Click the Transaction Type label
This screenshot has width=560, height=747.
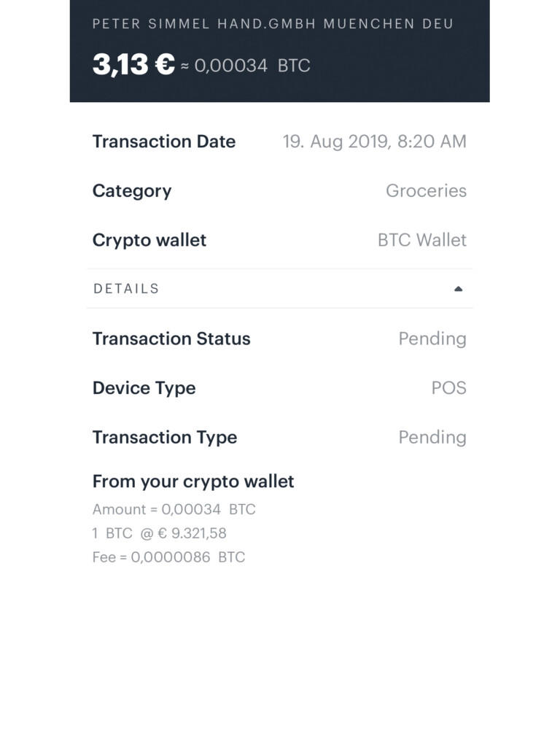165,438
